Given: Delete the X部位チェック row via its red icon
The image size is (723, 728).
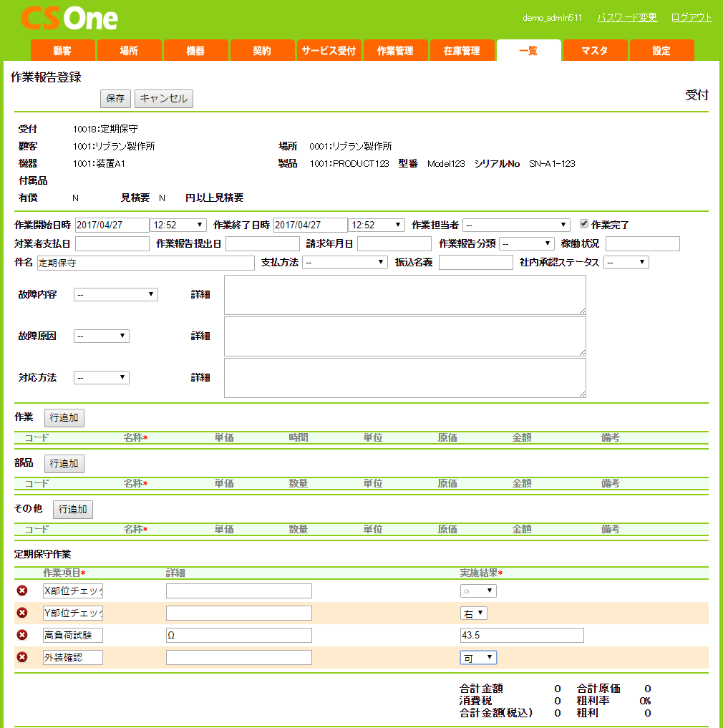Looking at the screenshot, I should click(21, 591).
